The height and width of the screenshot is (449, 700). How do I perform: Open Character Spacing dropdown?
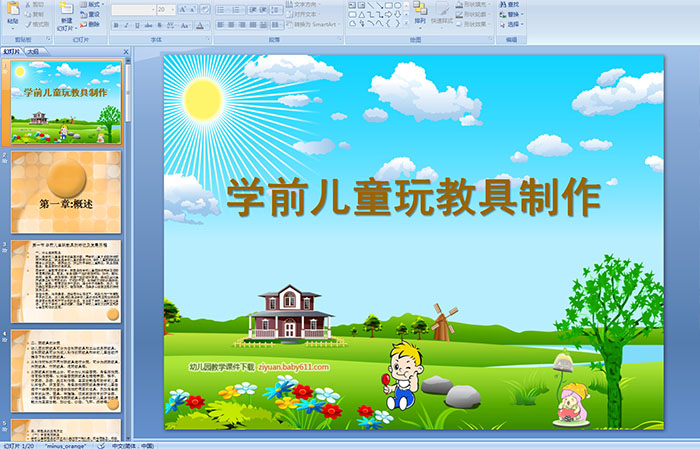(171, 25)
